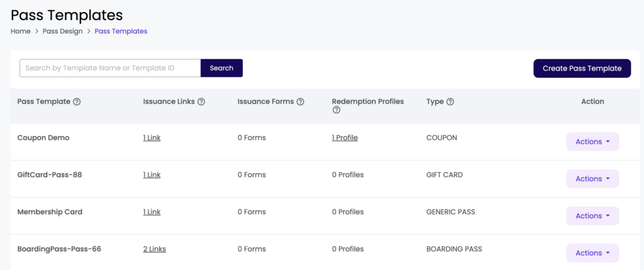
Task: Click help icon next to Issuance Links header
Action: [x=201, y=102]
